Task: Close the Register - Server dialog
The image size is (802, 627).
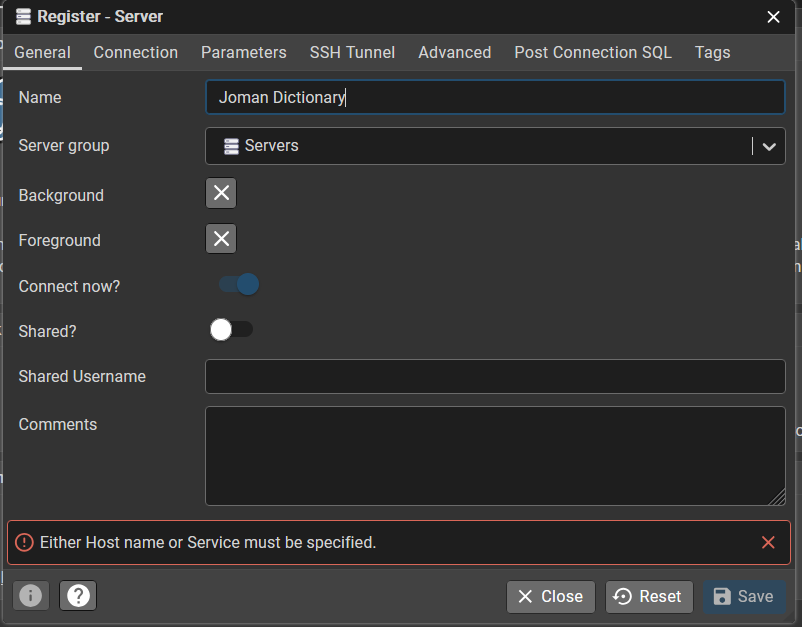Action: [773, 17]
